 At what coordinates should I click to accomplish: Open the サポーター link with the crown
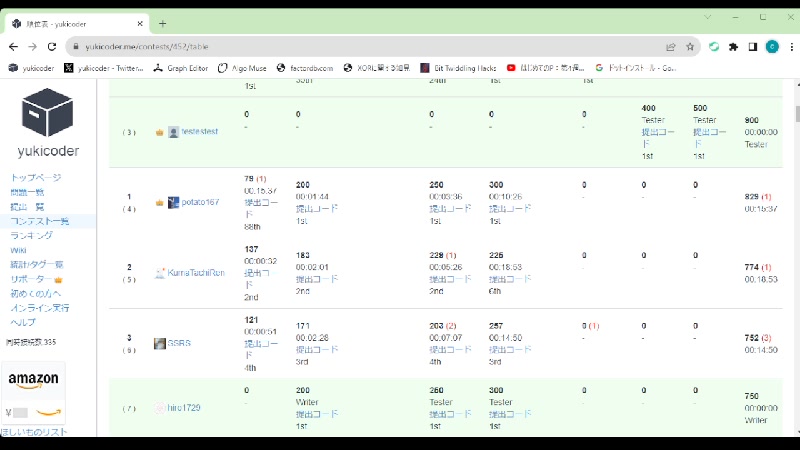(x=36, y=279)
